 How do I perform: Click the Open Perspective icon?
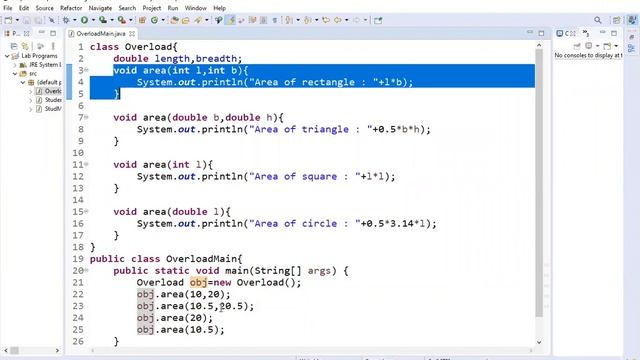(616, 20)
